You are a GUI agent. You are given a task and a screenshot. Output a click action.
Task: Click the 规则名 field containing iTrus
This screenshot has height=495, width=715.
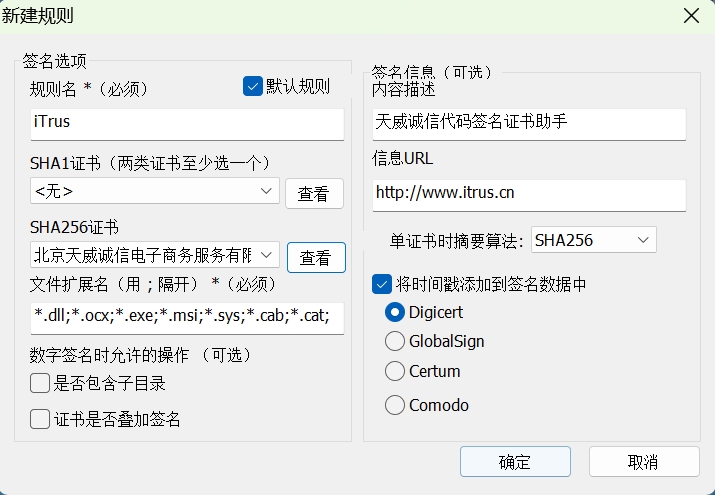pyautogui.click(x=187, y=122)
